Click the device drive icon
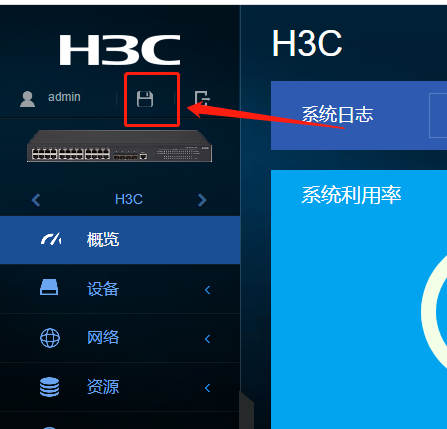The width and height of the screenshot is (447, 429). point(49,287)
